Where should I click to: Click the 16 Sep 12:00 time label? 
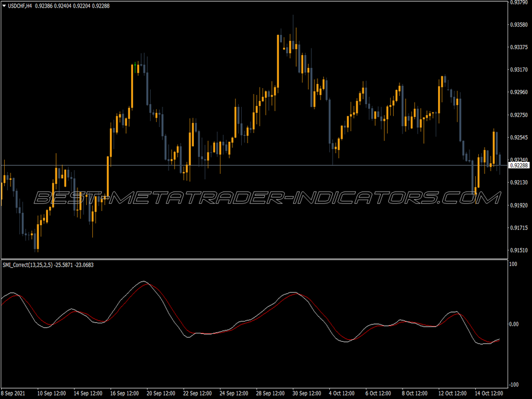124,393
